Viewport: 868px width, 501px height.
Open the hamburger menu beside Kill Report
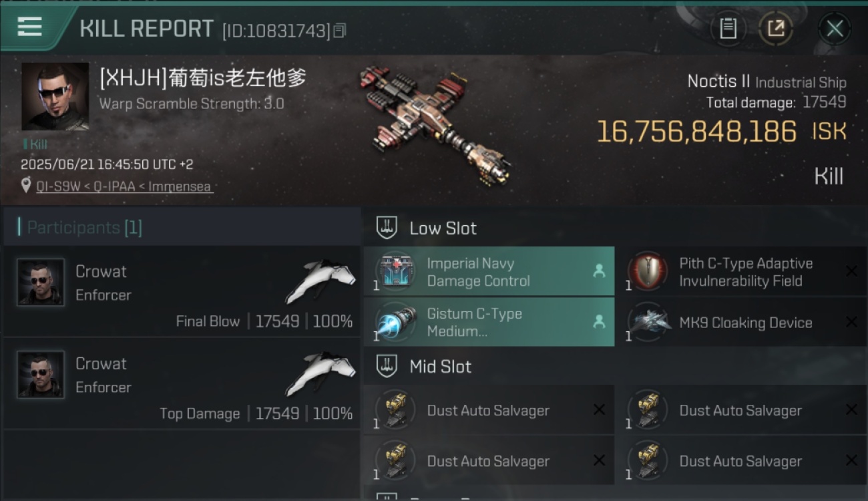point(29,27)
